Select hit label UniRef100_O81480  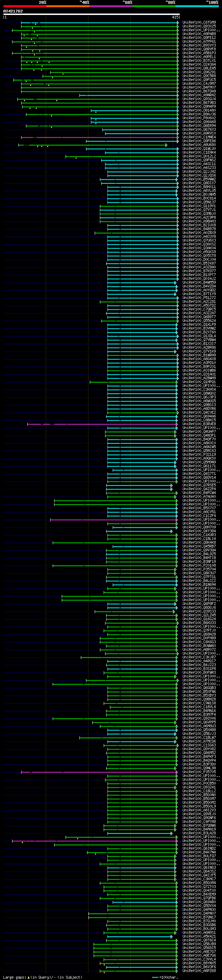199,110
